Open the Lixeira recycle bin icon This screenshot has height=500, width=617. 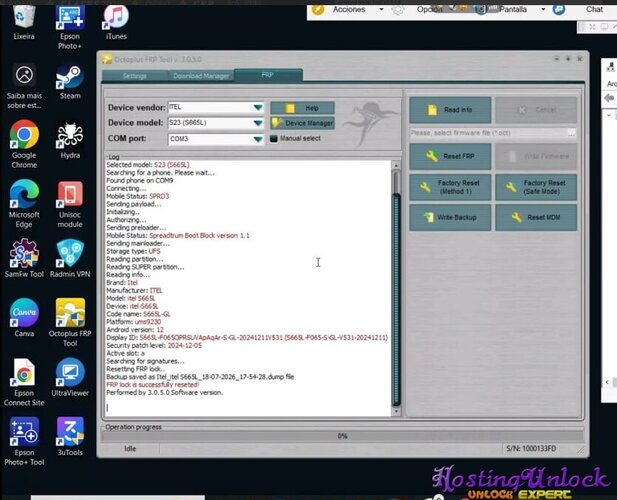click(24, 22)
